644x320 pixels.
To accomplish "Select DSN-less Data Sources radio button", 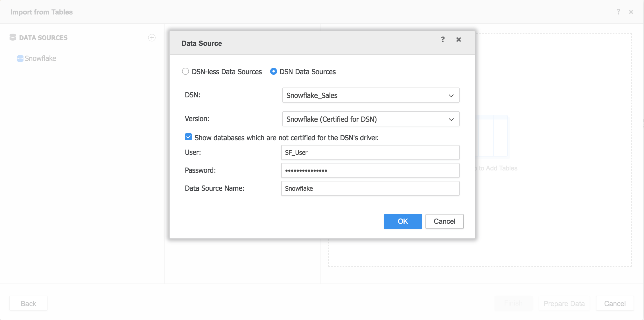I will (185, 71).
